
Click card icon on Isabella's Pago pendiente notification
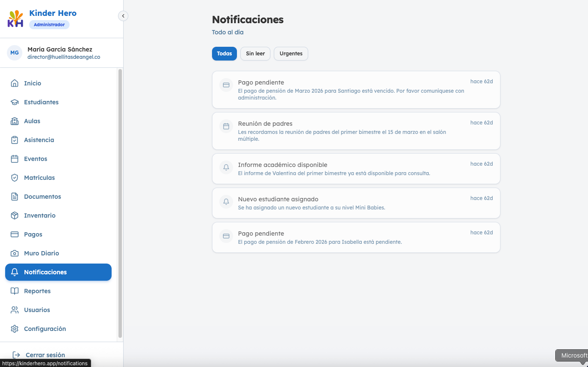coord(226,236)
